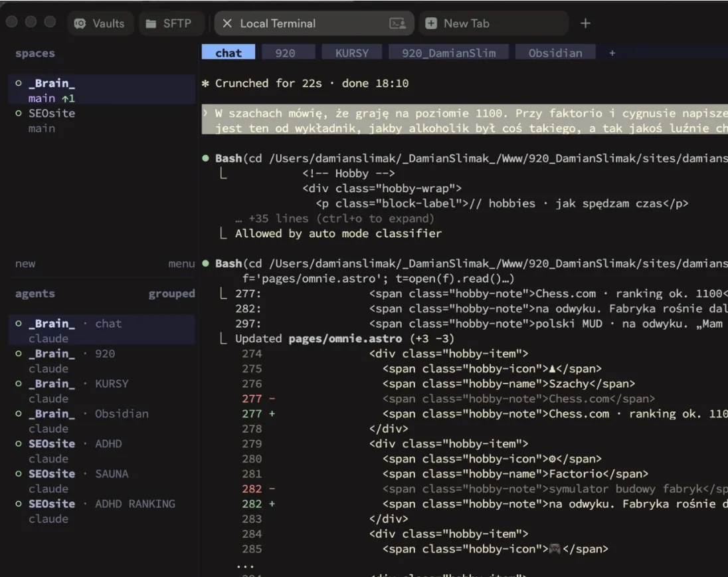This screenshot has height=577, width=728.
Task: Click added line 277 with ranking text
Action: [x=485, y=413]
